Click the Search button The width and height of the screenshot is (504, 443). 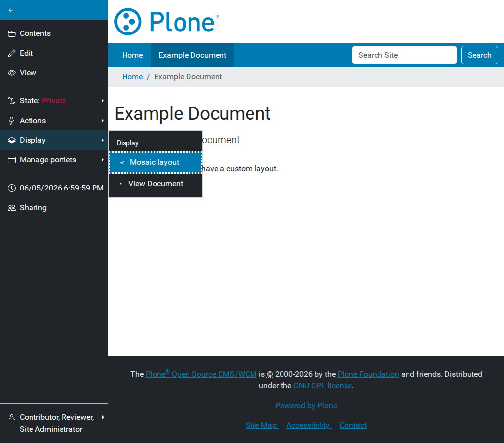479,55
